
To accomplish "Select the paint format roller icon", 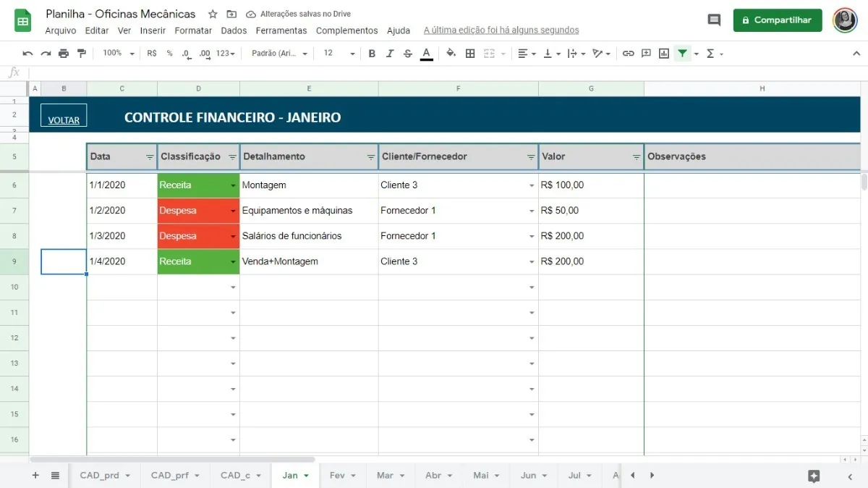I will point(81,54).
